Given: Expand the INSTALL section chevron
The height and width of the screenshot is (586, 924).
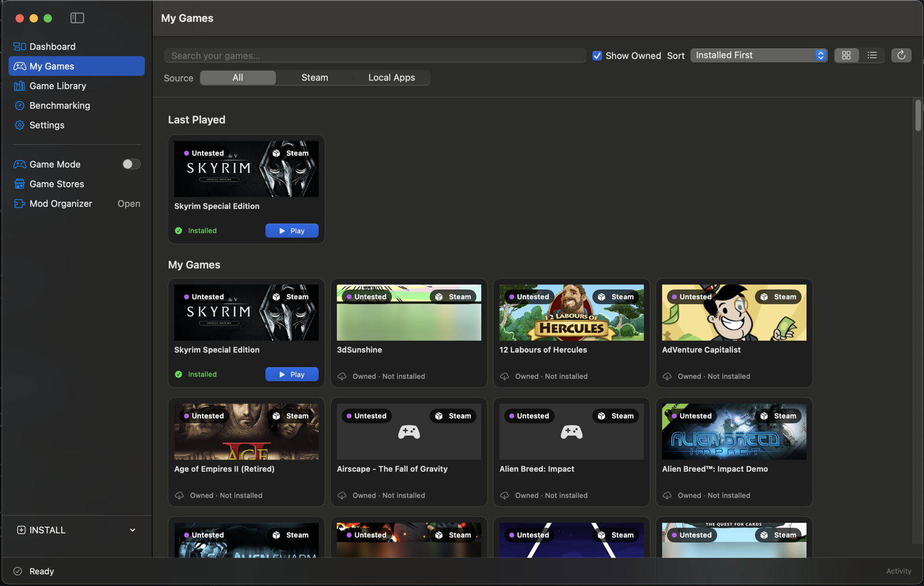Looking at the screenshot, I should (x=133, y=530).
